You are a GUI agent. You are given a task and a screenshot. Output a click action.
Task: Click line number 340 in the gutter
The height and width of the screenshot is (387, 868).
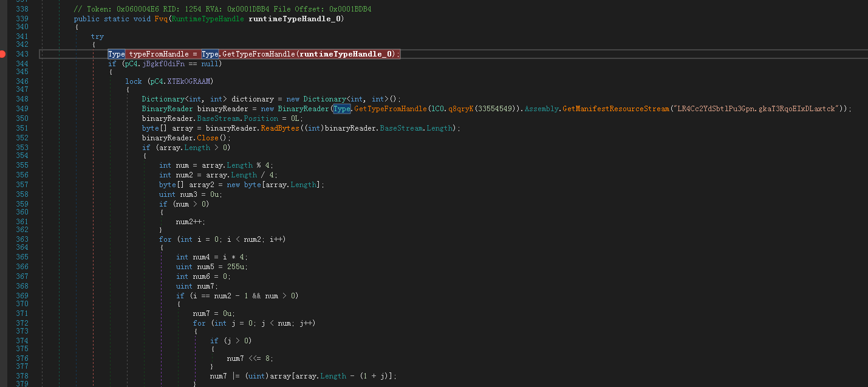coord(22,27)
